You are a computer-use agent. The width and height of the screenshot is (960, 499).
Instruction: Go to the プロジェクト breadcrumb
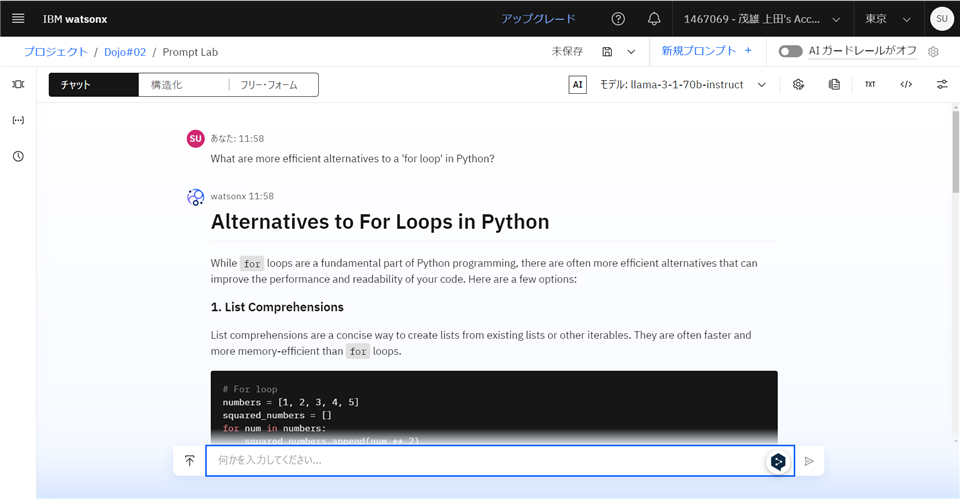coord(56,52)
